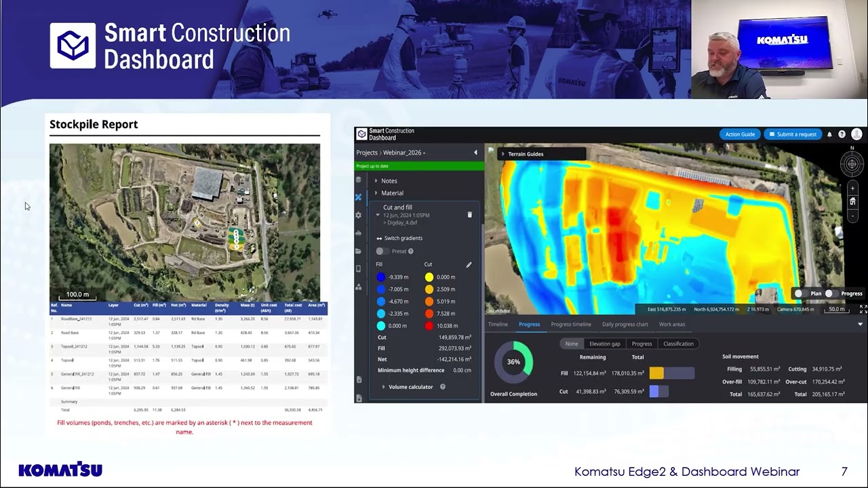The image size is (868, 488).
Task: Open the layers icon in left sidebar
Action: pos(359,180)
